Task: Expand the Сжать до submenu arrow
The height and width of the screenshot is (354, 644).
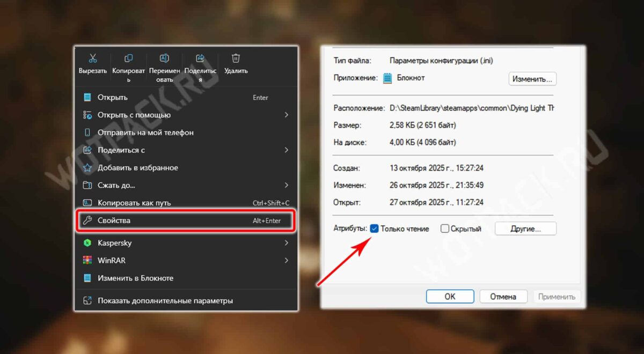Action: pyautogui.click(x=286, y=185)
